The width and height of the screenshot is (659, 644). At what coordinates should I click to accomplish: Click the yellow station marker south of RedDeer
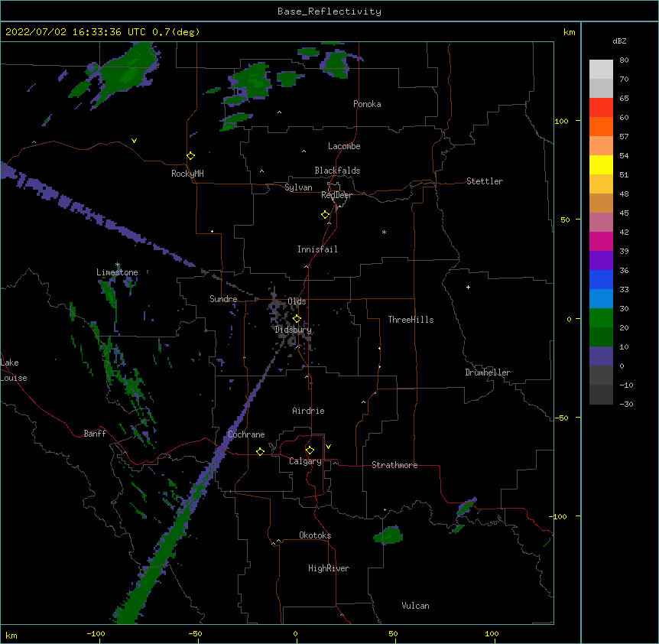tap(326, 215)
